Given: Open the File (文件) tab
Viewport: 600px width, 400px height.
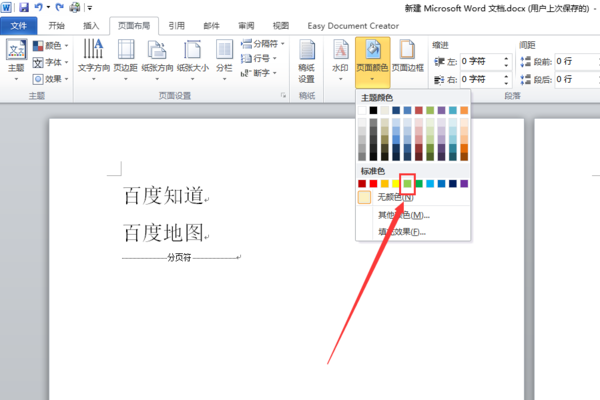Looking at the screenshot, I should click(19, 26).
